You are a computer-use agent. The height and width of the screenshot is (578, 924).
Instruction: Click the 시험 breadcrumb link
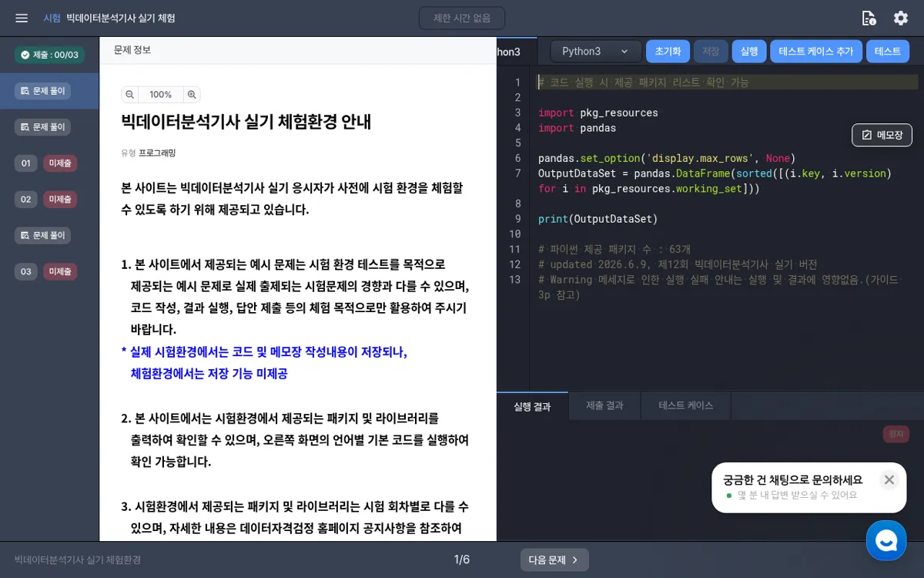tap(52, 18)
